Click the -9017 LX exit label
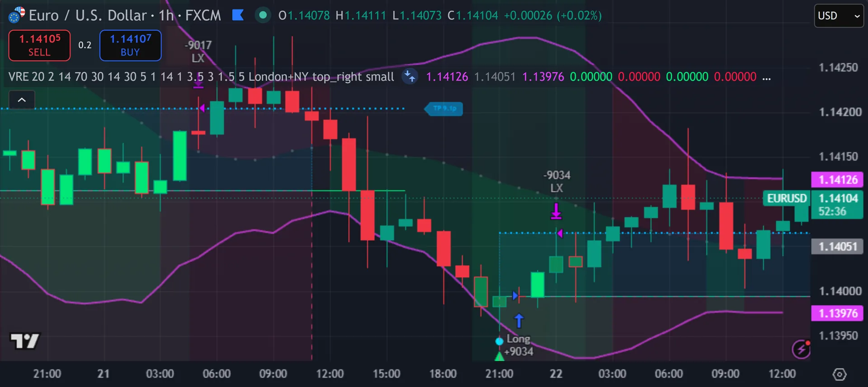868x387 pixels. [198, 51]
